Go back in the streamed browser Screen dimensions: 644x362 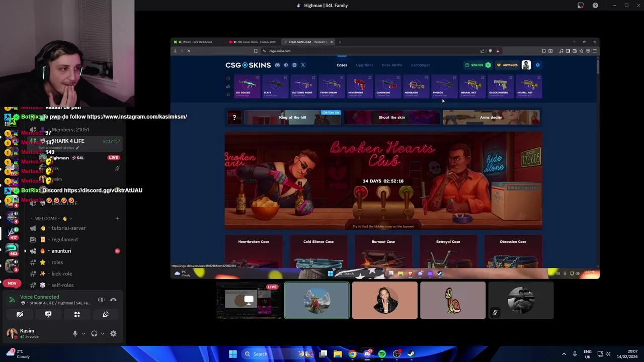[175, 51]
